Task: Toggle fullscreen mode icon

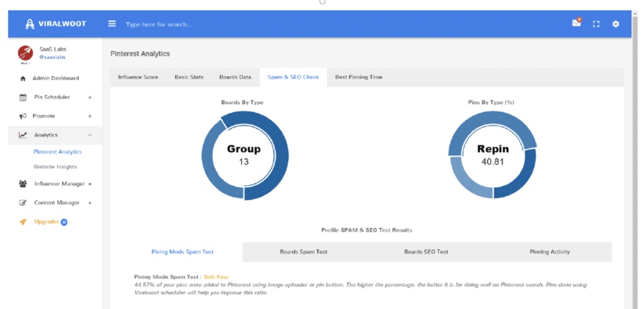Action: [x=596, y=24]
